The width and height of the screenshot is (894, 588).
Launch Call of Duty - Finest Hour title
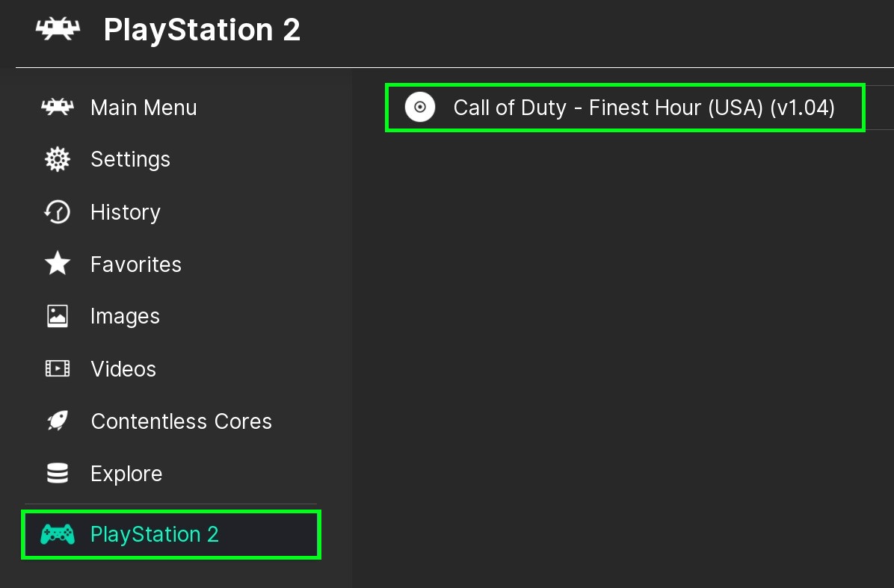tap(644, 108)
